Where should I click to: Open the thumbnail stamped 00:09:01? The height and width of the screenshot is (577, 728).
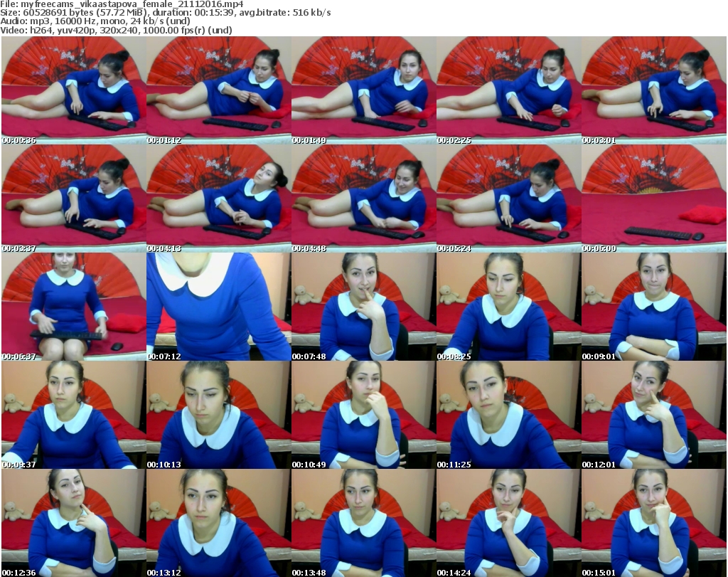point(654,307)
